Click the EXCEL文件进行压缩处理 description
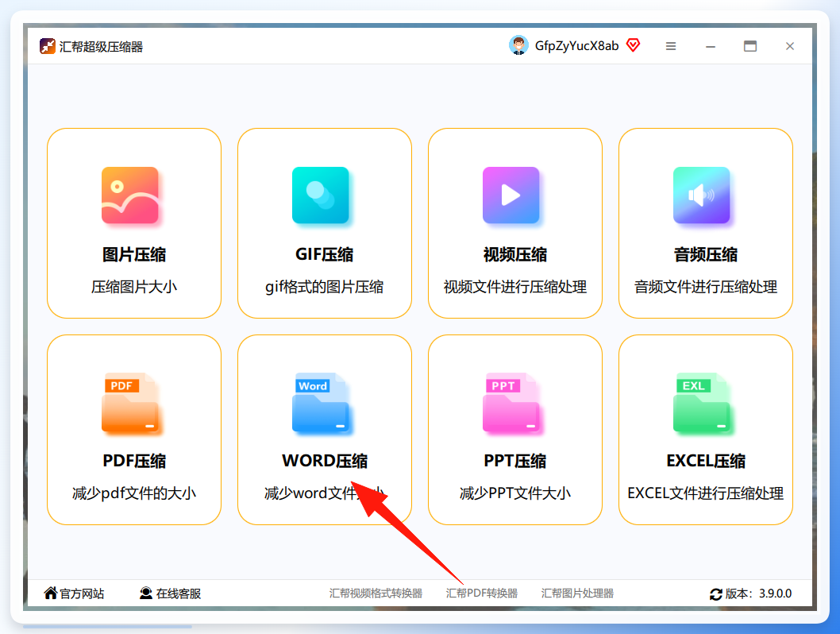 pyautogui.click(x=706, y=493)
